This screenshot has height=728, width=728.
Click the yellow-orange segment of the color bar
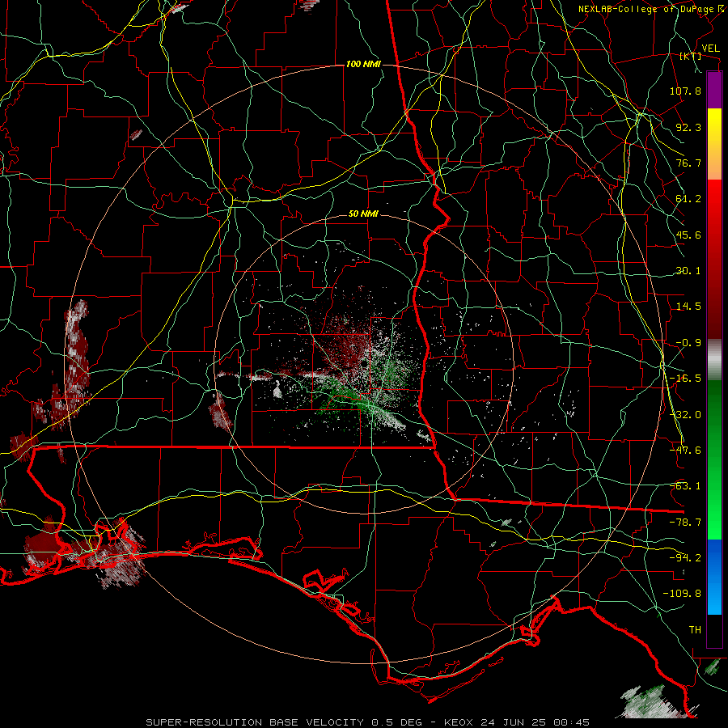[x=714, y=144]
